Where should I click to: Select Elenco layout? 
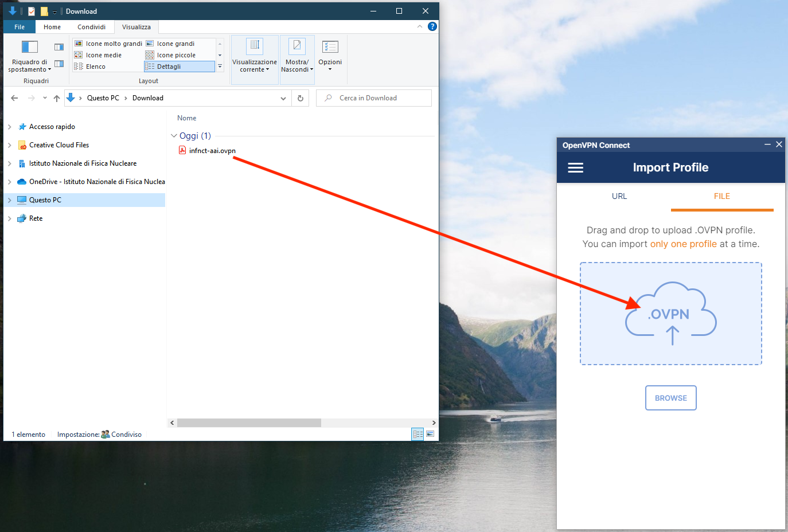click(x=90, y=66)
